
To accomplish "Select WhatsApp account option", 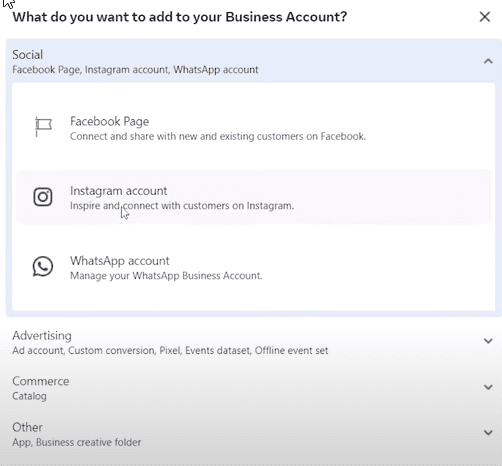I will 254,267.
